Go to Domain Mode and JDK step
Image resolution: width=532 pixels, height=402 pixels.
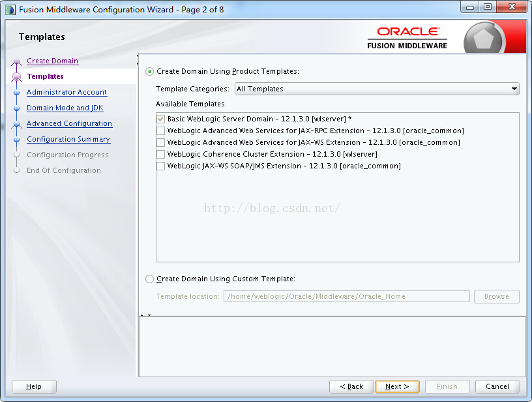coord(65,108)
